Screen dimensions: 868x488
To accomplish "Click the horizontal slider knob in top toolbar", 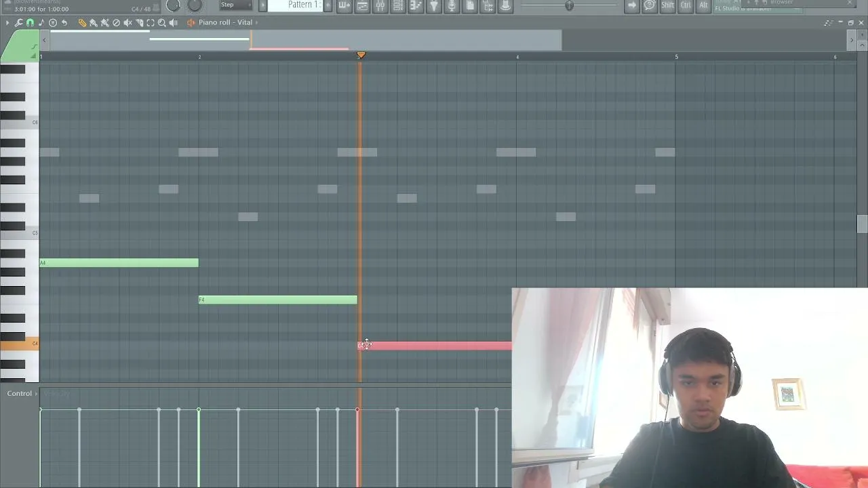I will click(x=570, y=5).
